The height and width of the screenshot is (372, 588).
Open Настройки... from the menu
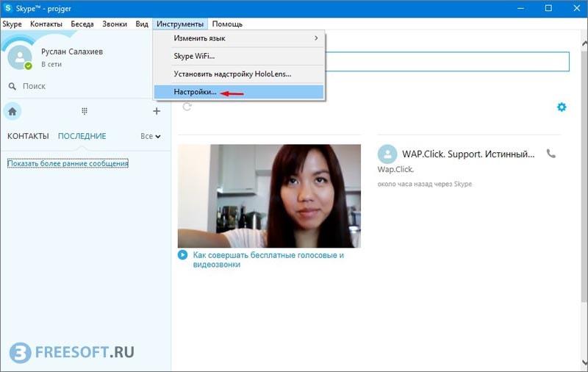click(239, 92)
